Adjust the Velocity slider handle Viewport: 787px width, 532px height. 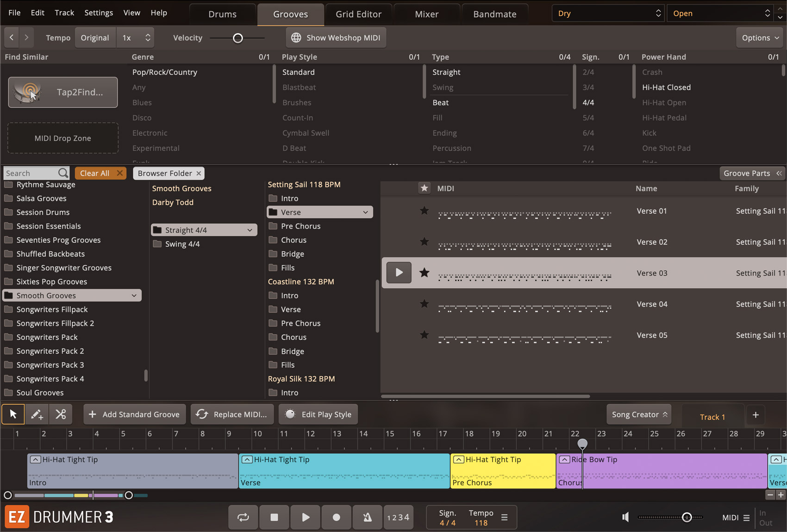(237, 38)
